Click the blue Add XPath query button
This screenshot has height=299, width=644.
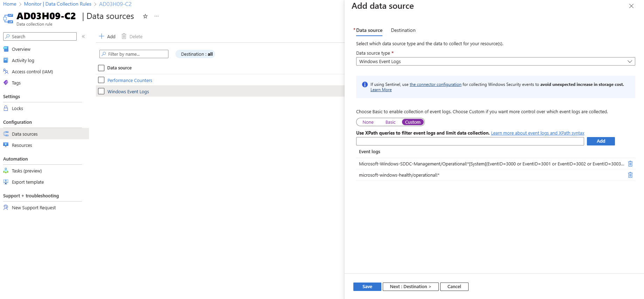coord(601,141)
